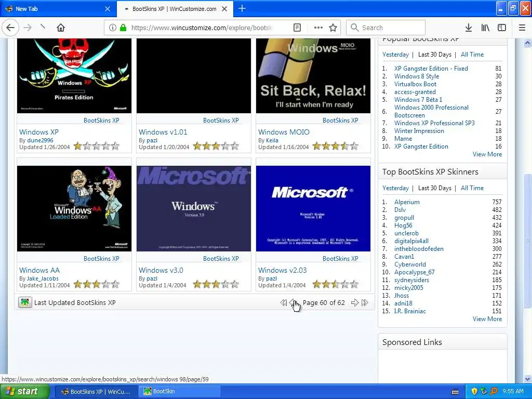Image resolution: width=532 pixels, height=399 pixels.
Task: Open the Downloads arrow icon
Action: (x=469, y=28)
